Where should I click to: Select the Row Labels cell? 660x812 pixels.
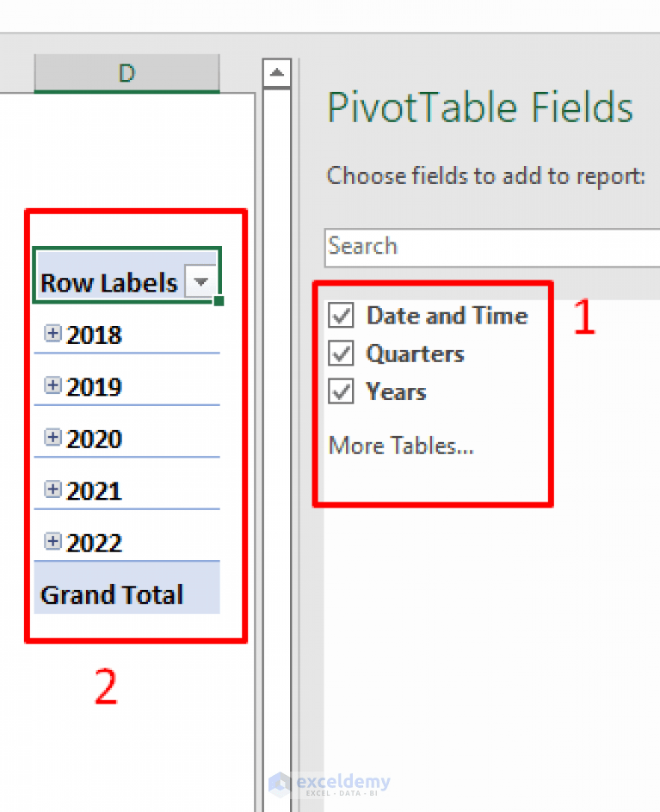coord(112,281)
